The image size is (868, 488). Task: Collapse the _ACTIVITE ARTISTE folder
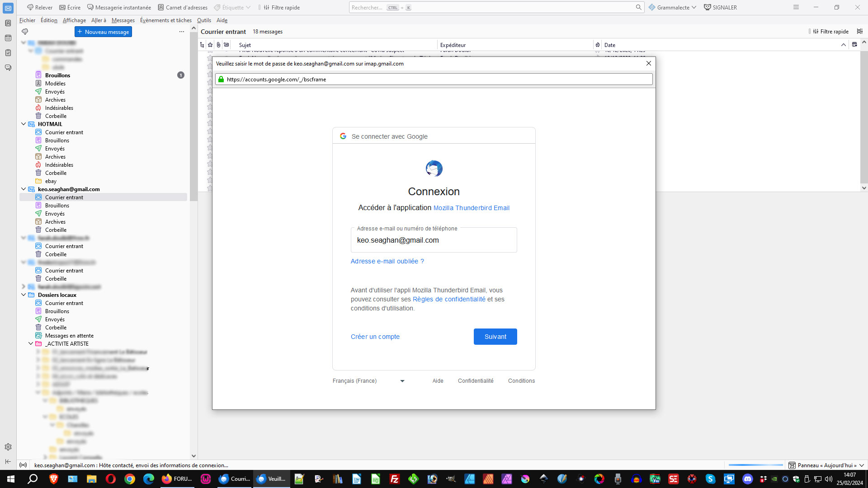31,343
